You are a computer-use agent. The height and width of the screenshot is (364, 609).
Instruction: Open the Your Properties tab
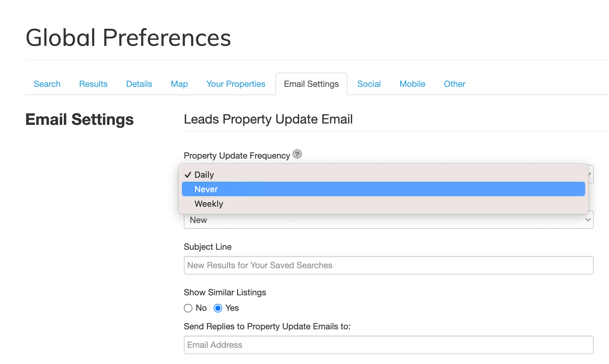pos(236,84)
